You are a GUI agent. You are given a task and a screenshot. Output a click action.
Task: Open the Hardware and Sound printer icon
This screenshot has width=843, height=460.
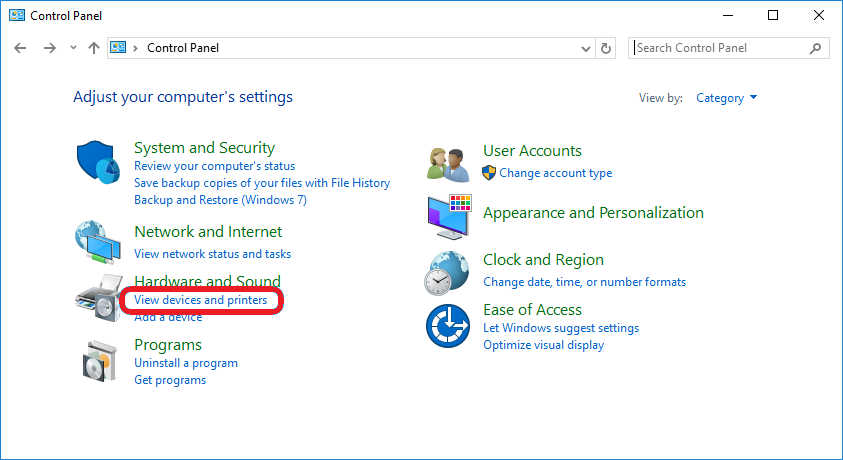tap(98, 298)
